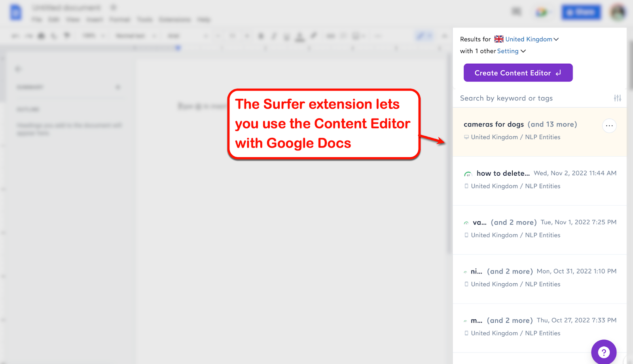Screen dimensions: 633x364
Task: Open the purple question mark help button
Action: pos(604,352)
